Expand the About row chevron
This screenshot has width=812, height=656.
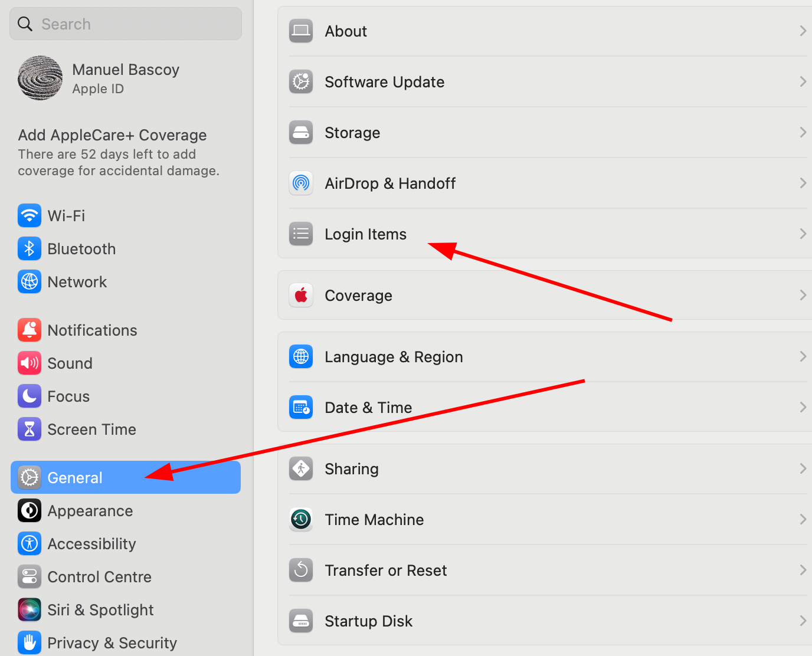point(803,31)
